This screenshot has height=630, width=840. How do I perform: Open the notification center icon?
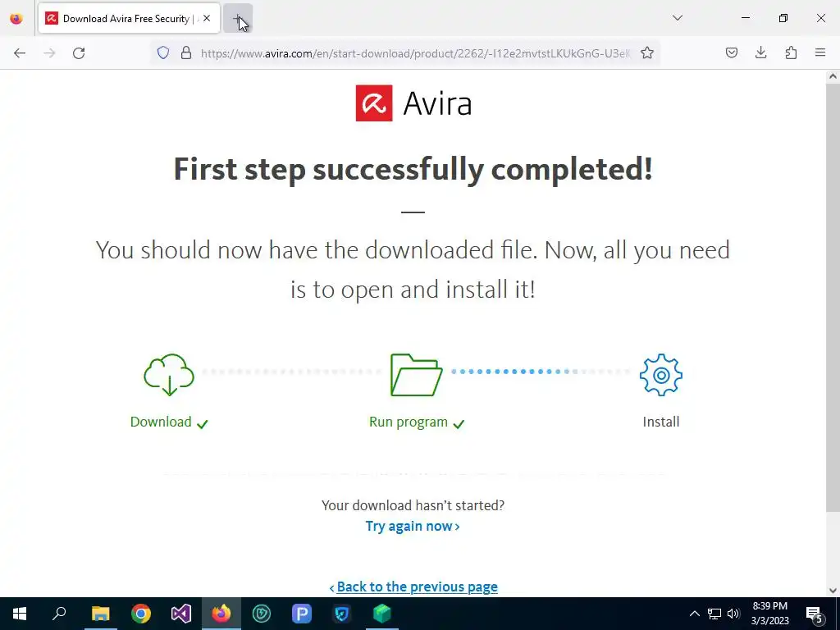coord(815,614)
